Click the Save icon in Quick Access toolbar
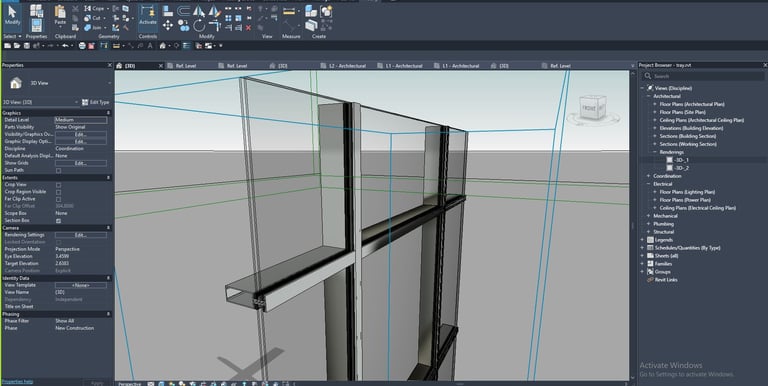This screenshot has width=768, height=386. (27, 46)
